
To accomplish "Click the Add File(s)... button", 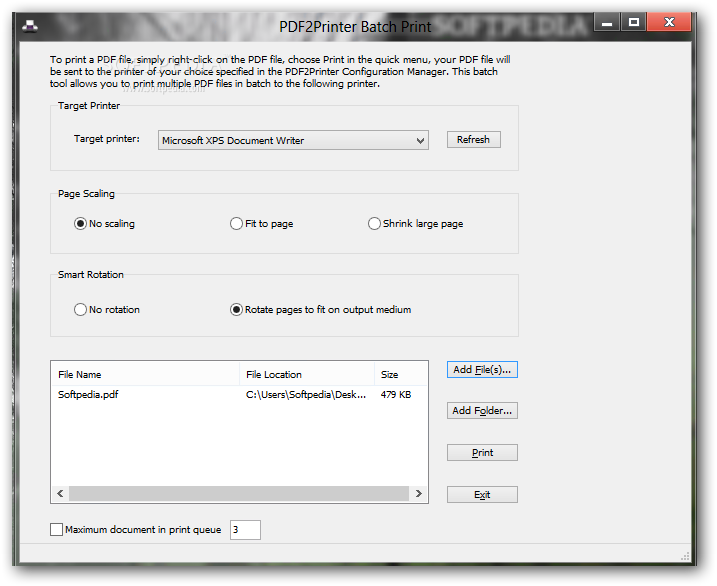I will point(482,369).
